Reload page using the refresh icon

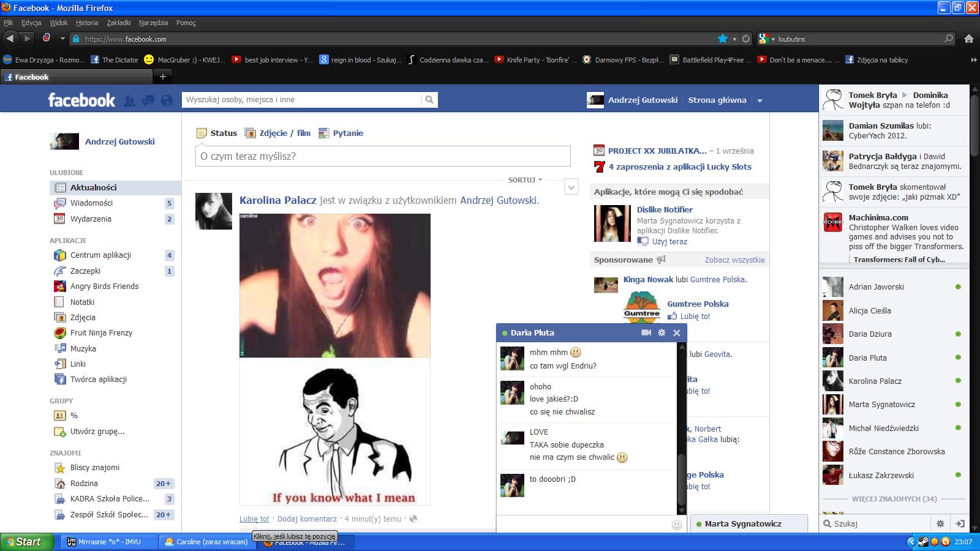point(745,39)
